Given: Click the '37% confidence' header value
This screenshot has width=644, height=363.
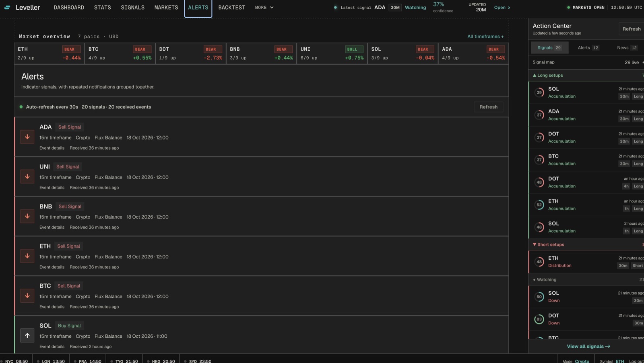Looking at the screenshot, I should click(x=443, y=7).
